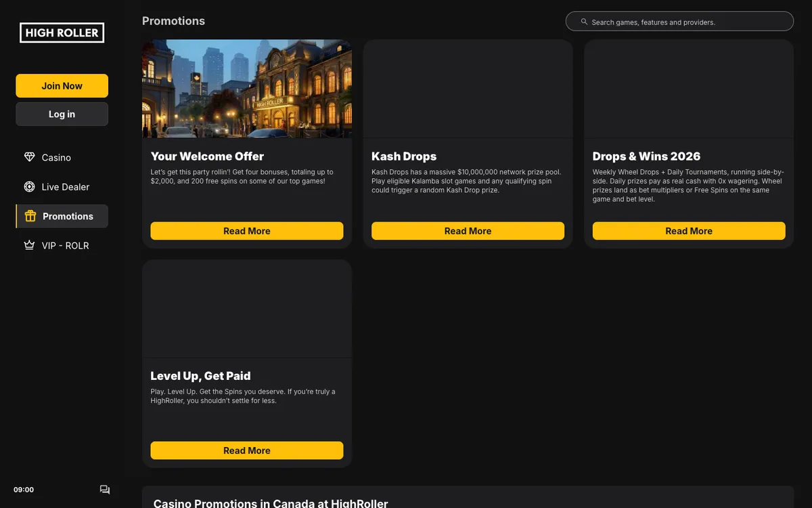This screenshot has height=508, width=812.
Task: Click the Weekly Wheel Drops description text
Action: pyautogui.click(x=688, y=186)
